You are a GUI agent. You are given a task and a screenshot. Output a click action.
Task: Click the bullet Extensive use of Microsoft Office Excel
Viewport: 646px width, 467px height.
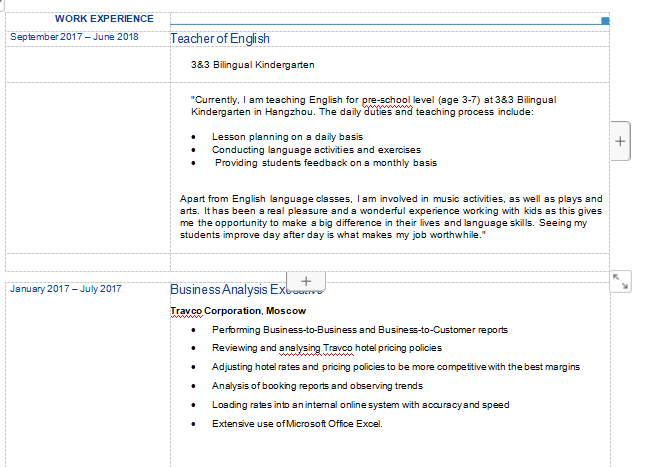[x=297, y=424]
